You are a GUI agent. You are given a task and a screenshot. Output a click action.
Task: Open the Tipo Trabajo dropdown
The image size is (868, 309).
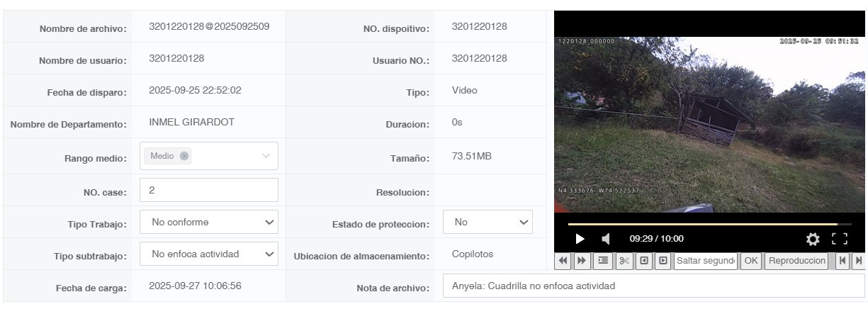(x=209, y=223)
